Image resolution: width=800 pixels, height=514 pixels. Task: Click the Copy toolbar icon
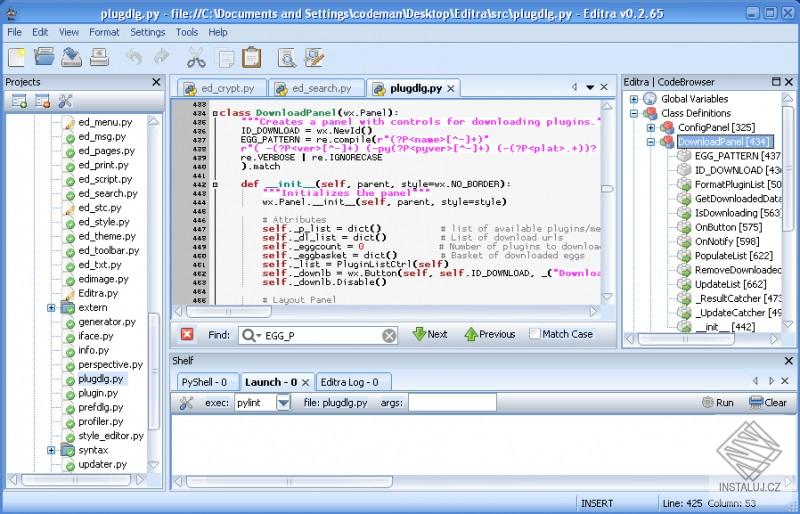(x=226, y=58)
